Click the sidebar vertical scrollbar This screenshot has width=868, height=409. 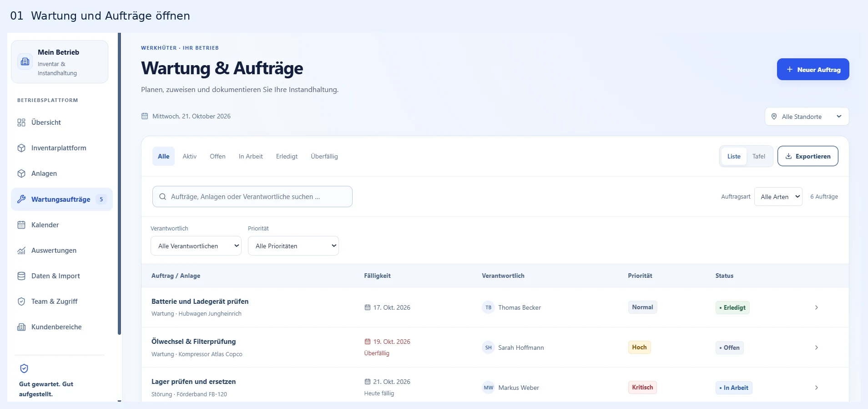120,184
